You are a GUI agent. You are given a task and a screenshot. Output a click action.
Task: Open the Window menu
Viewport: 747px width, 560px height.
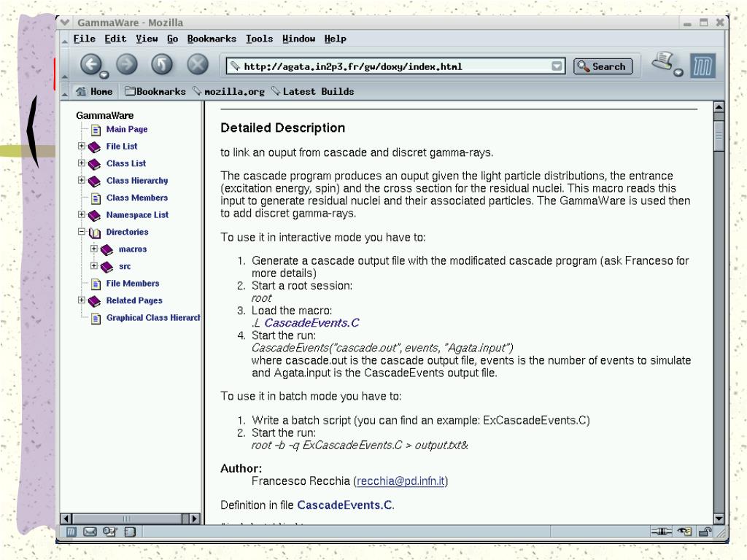pos(298,39)
